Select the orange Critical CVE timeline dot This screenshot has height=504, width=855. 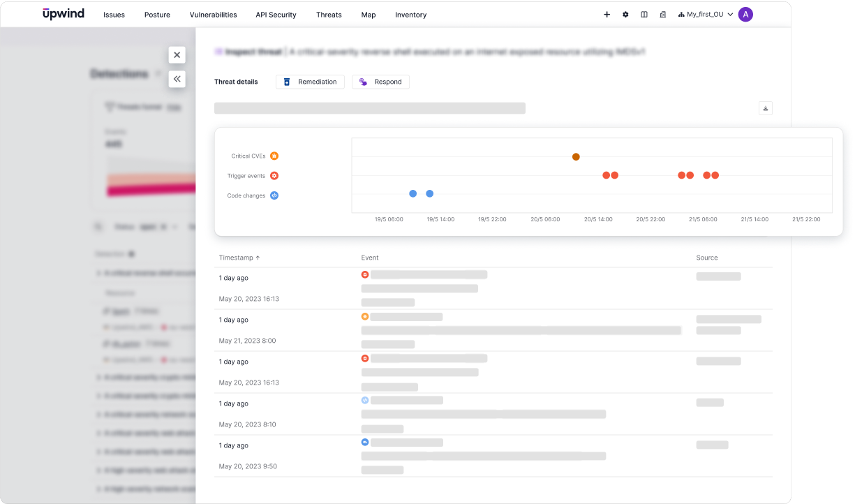(576, 157)
